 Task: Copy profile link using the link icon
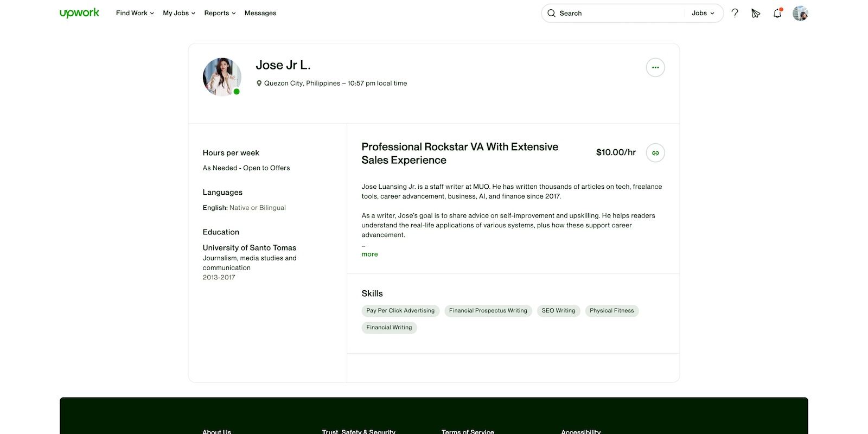click(655, 152)
